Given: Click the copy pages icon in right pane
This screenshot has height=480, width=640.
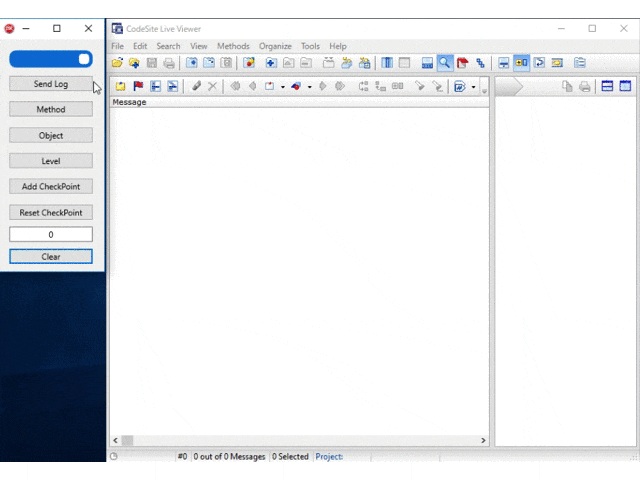Looking at the screenshot, I should click(x=567, y=86).
